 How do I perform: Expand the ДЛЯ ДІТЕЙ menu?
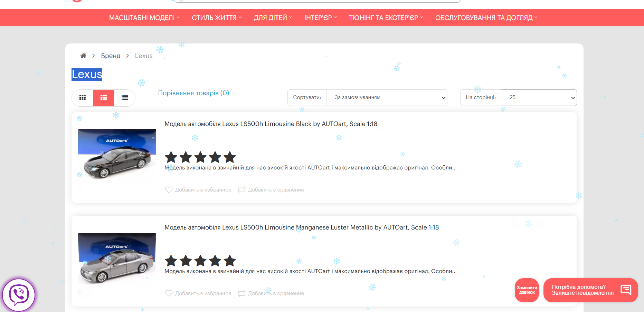pyautogui.click(x=273, y=18)
